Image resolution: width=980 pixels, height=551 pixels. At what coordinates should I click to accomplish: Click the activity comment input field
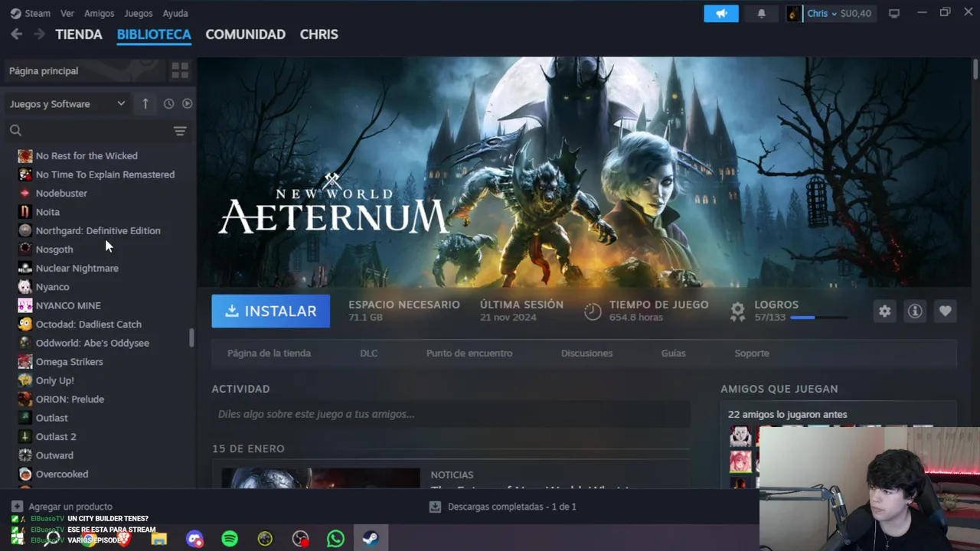click(451, 414)
